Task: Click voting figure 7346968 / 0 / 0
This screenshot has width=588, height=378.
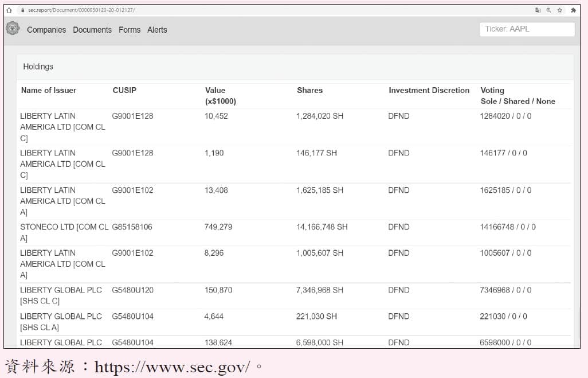Action: [x=505, y=290]
